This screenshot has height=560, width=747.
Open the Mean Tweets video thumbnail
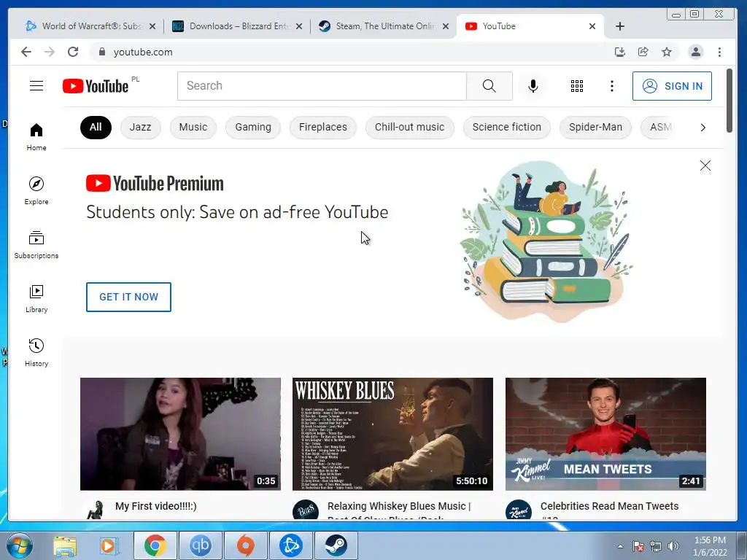(605, 434)
